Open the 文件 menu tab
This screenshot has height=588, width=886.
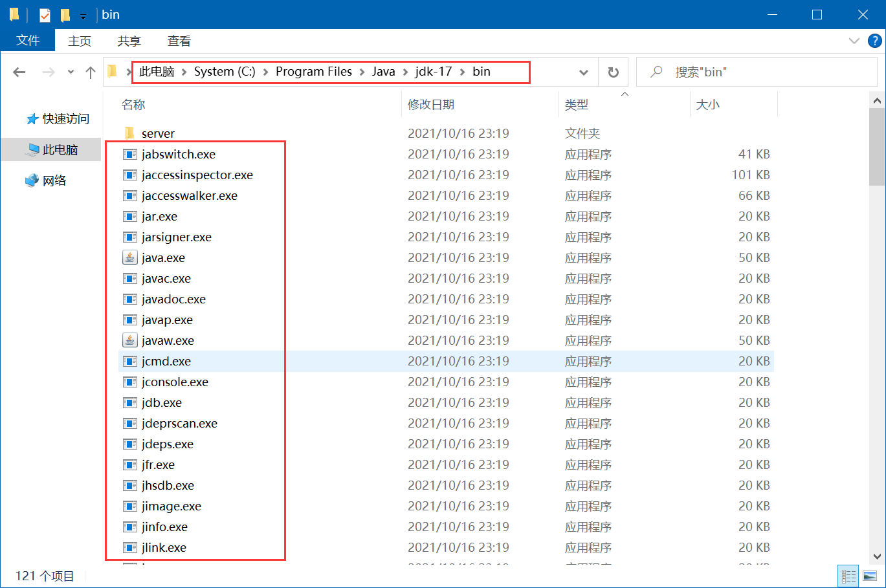click(x=28, y=40)
